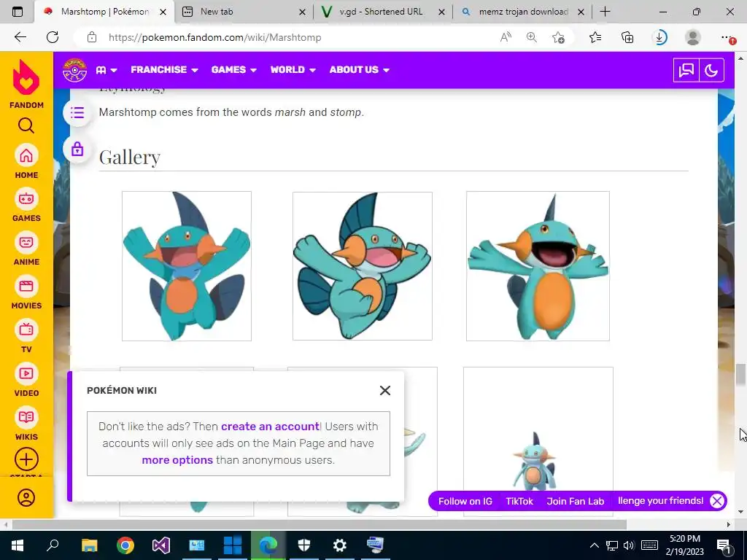Open Windows Security shield in taskbar
Viewport: 747px width, 560px height.
[304, 545]
